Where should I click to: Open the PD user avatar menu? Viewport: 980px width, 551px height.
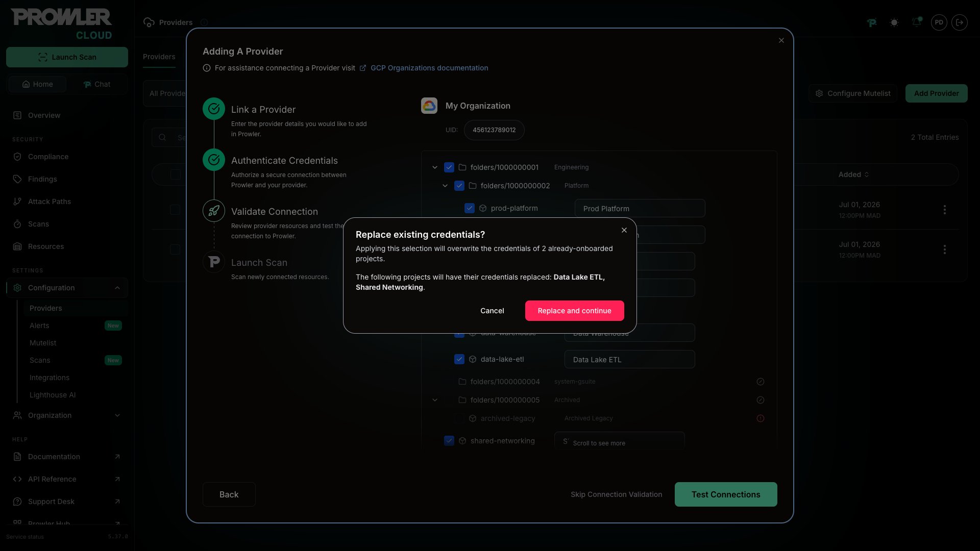pos(939,22)
